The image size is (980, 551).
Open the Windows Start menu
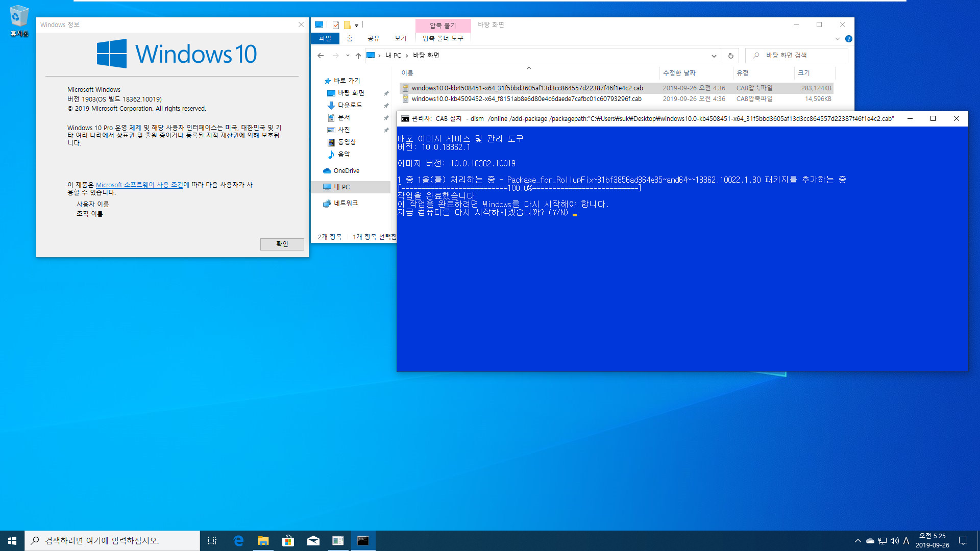tap(12, 541)
